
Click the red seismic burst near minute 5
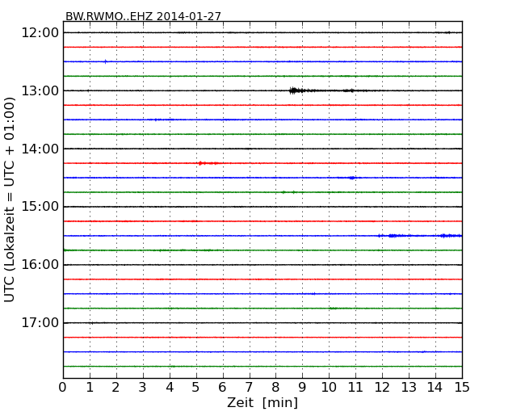(208, 163)
